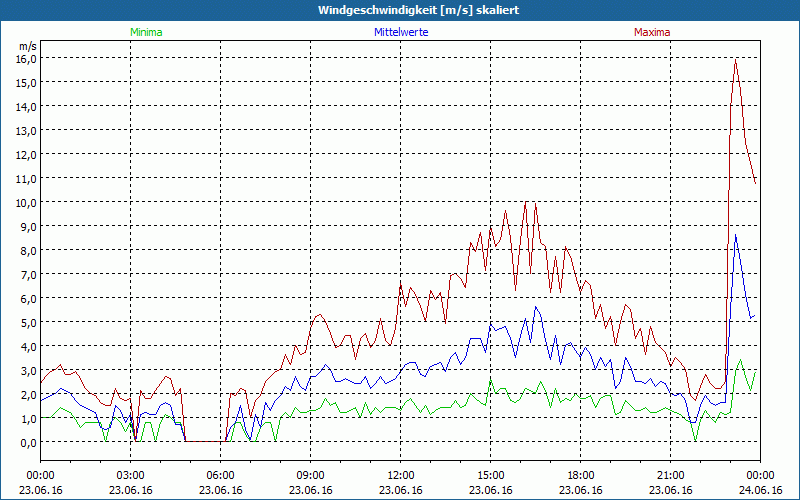
Task: Click the '12:00' time axis label
Action: coord(401,476)
